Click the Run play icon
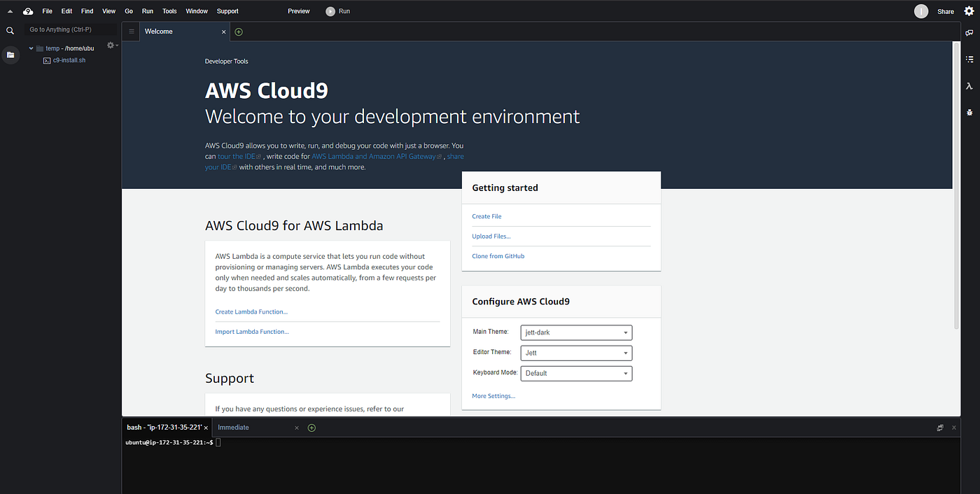The height and width of the screenshot is (494, 980). pyautogui.click(x=330, y=11)
